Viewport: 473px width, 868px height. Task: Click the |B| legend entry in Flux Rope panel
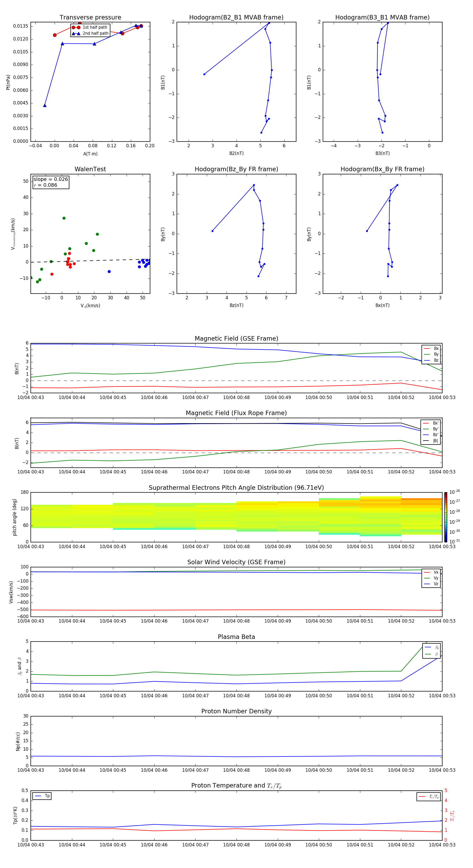click(x=431, y=441)
